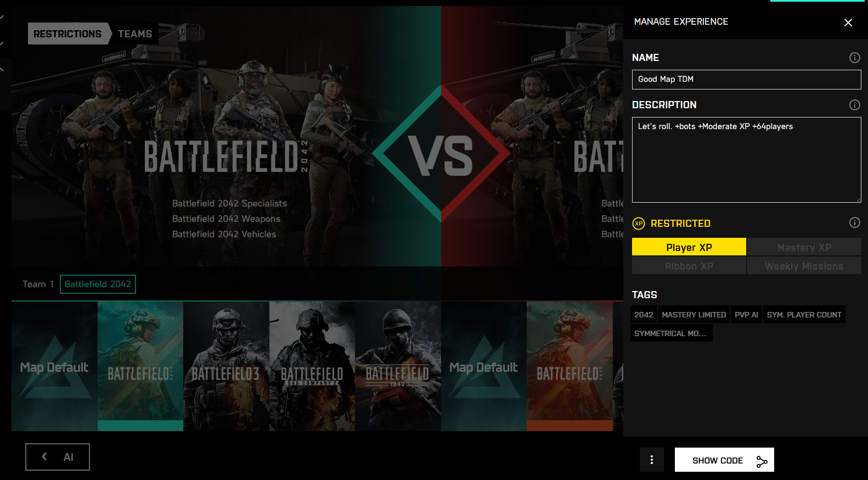Click the info icon beside Name
This screenshot has width=868, height=480.
(x=854, y=58)
